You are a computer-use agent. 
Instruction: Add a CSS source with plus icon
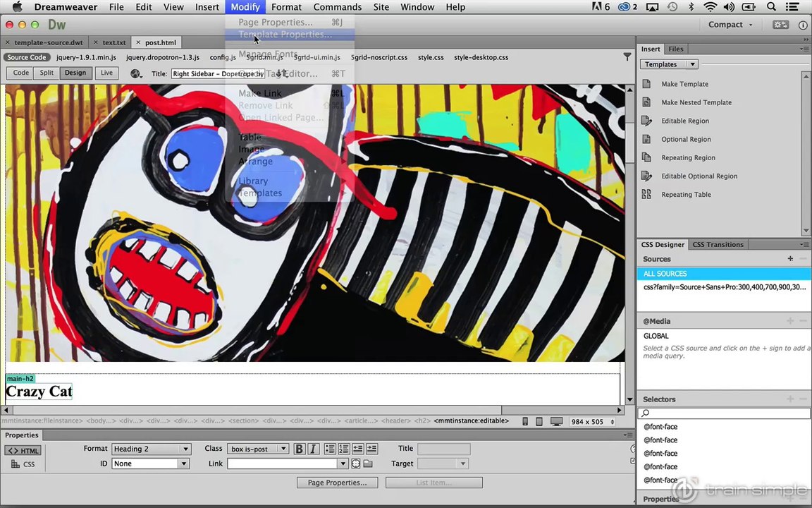(790, 259)
